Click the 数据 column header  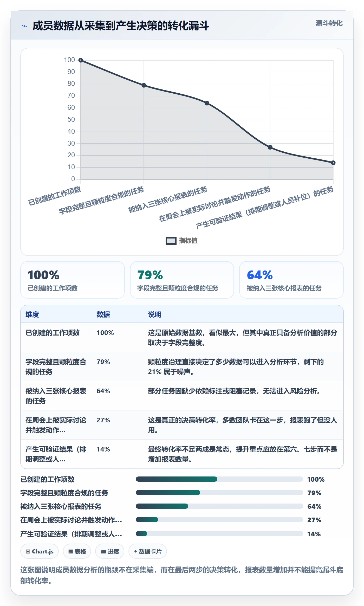103,314
